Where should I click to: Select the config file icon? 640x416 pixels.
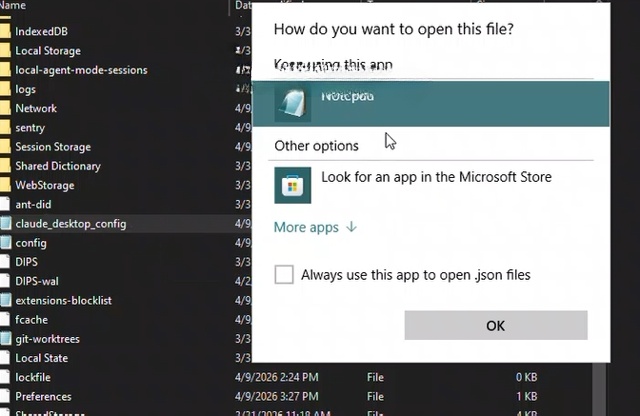click(x=5, y=242)
